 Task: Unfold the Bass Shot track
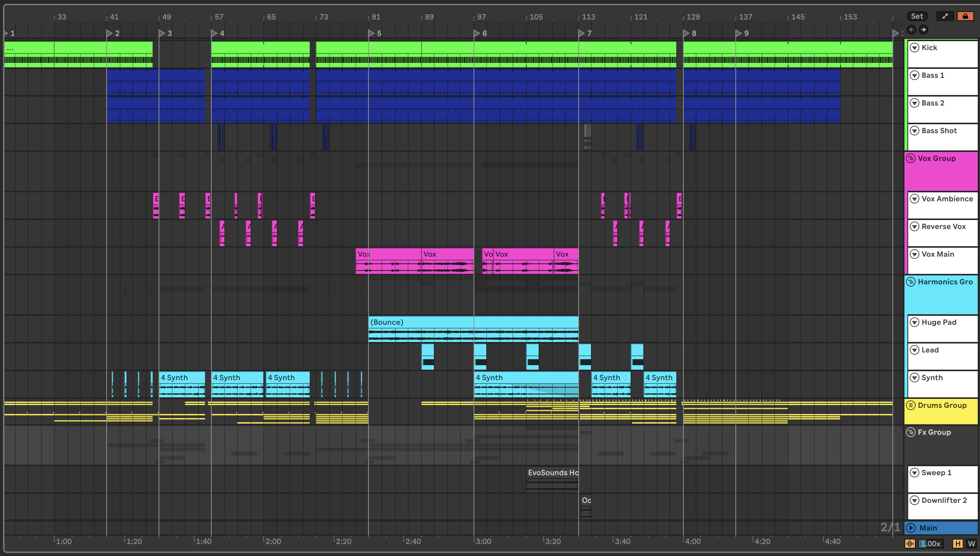(914, 131)
